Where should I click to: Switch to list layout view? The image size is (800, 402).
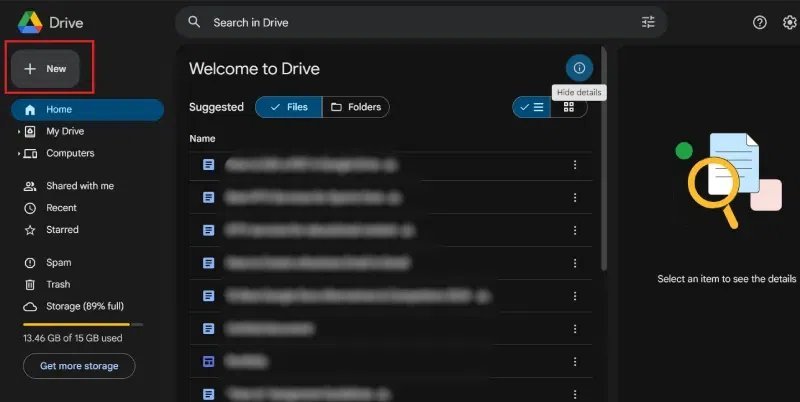(532, 107)
